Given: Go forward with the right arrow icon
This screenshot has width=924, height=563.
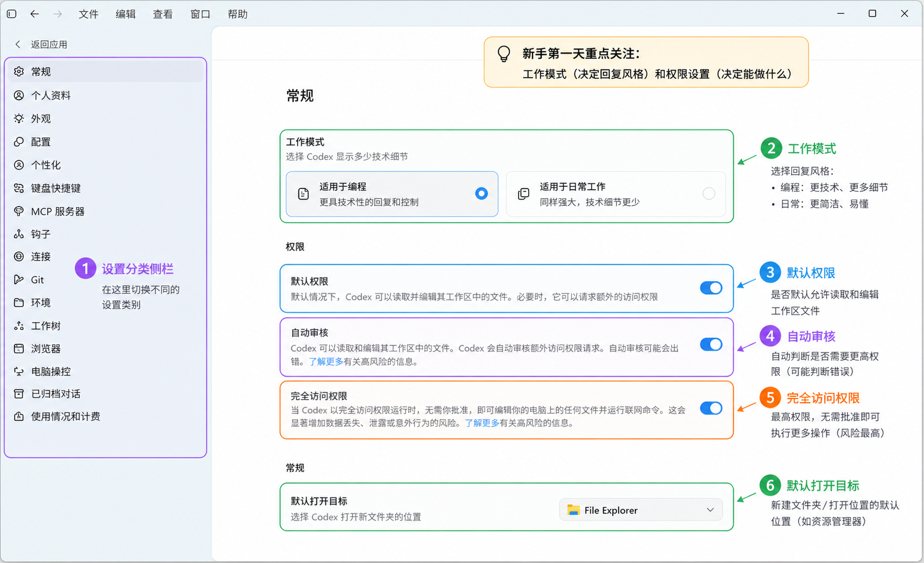Looking at the screenshot, I should pos(57,14).
